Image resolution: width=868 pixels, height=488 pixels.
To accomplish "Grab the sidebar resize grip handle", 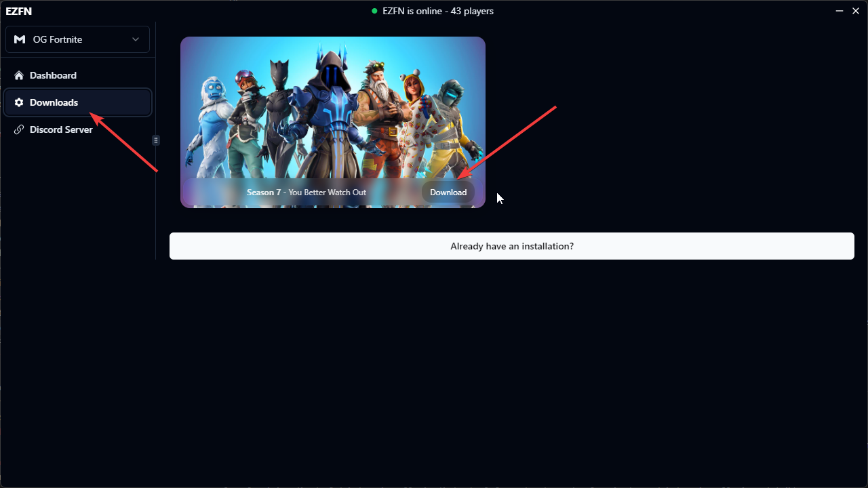I will (x=156, y=140).
